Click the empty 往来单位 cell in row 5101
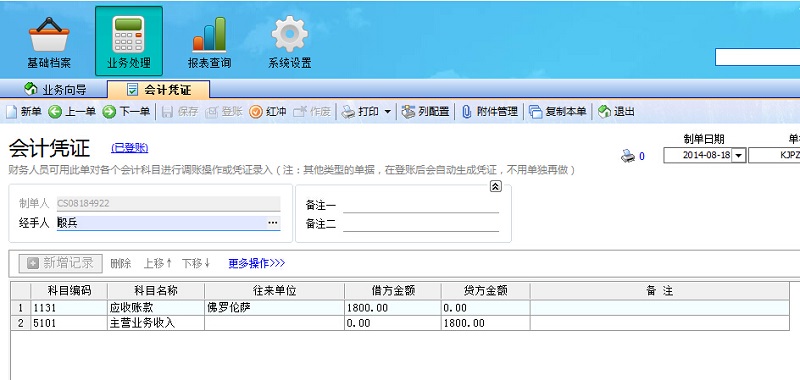 (274, 323)
